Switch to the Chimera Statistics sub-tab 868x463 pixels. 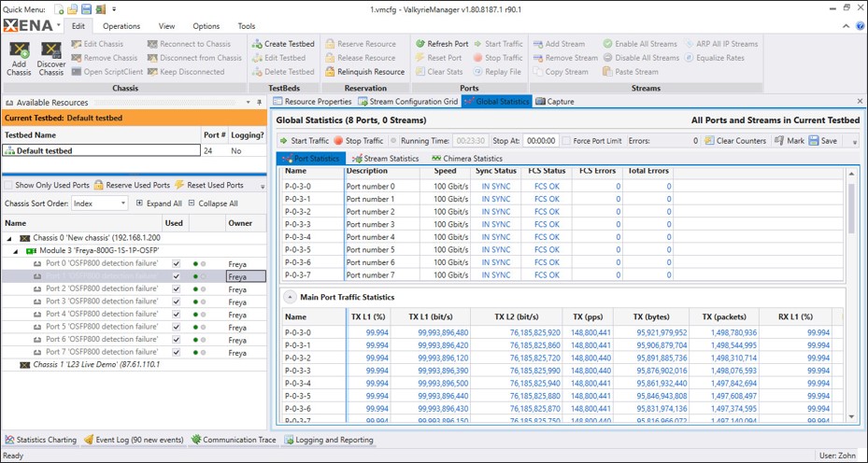coord(467,158)
